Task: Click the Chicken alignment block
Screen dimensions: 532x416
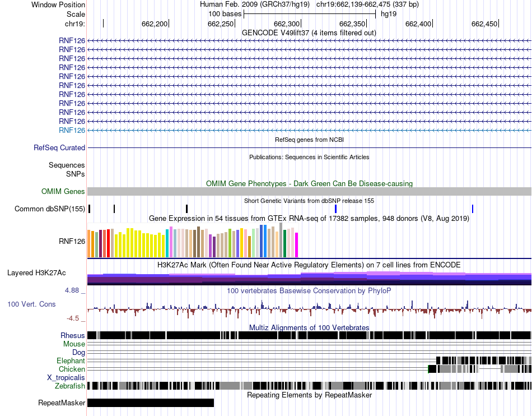Action: pos(480,369)
